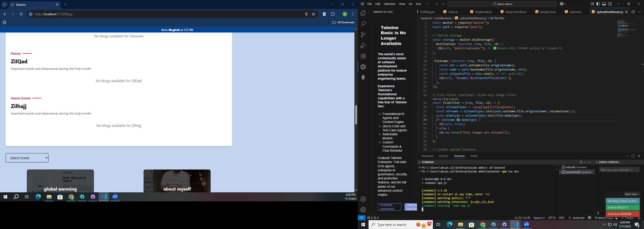Focus the Debug Console filter input
This screenshot has width=644, height=229.
[619, 170]
